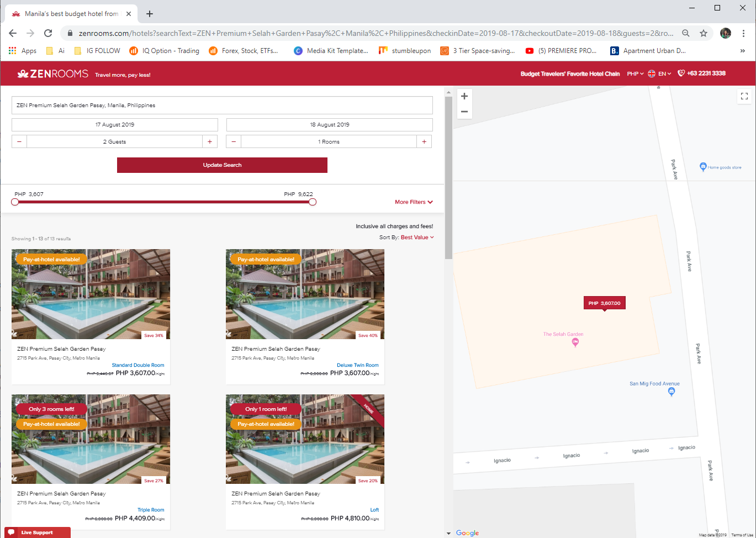Click the down arrow of the page scrollbar
Viewport: 756px width, 538px height.
pyautogui.click(x=448, y=534)
